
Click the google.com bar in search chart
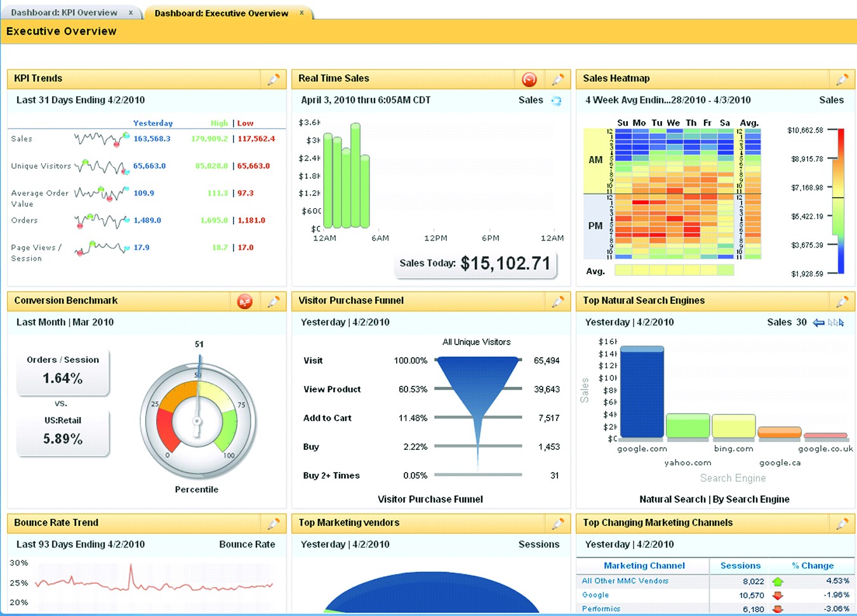[x=642, y=393]
